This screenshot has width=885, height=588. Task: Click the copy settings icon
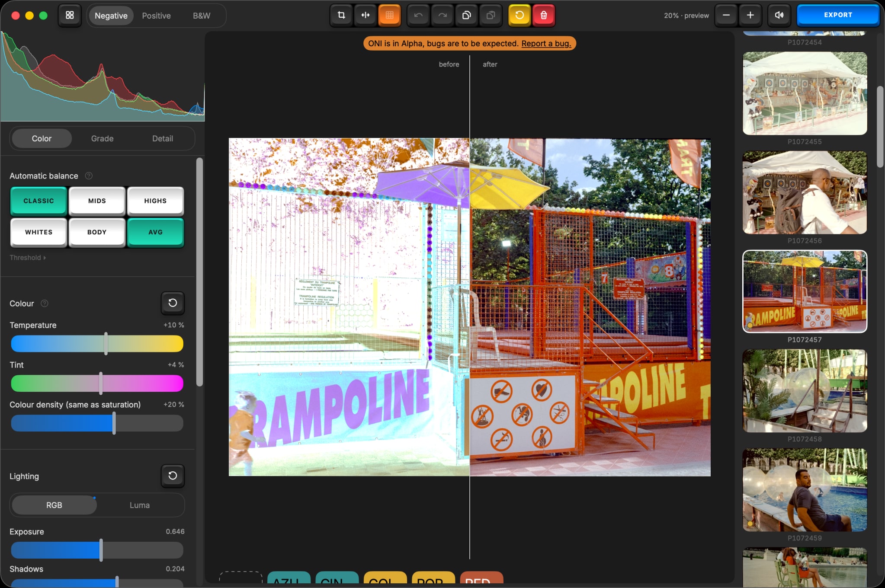[467, 15]
